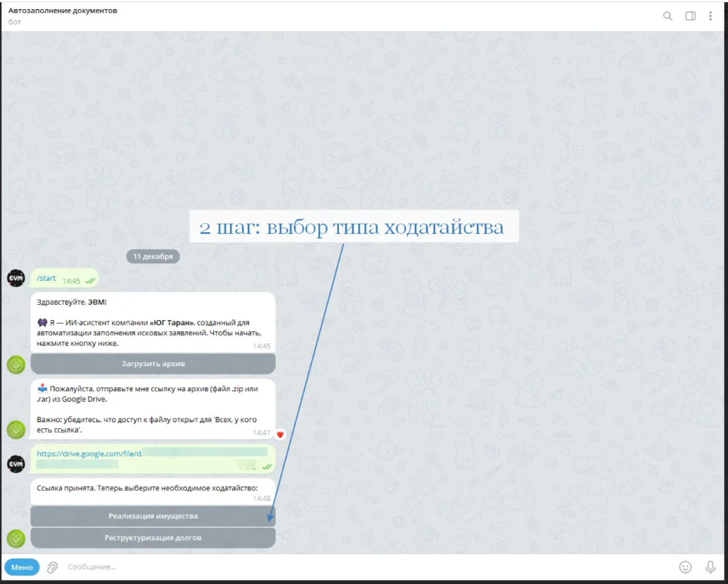Screen dimensions: 728x584
Task: Click the microphone voice message icon
Action: pos(710,567)
